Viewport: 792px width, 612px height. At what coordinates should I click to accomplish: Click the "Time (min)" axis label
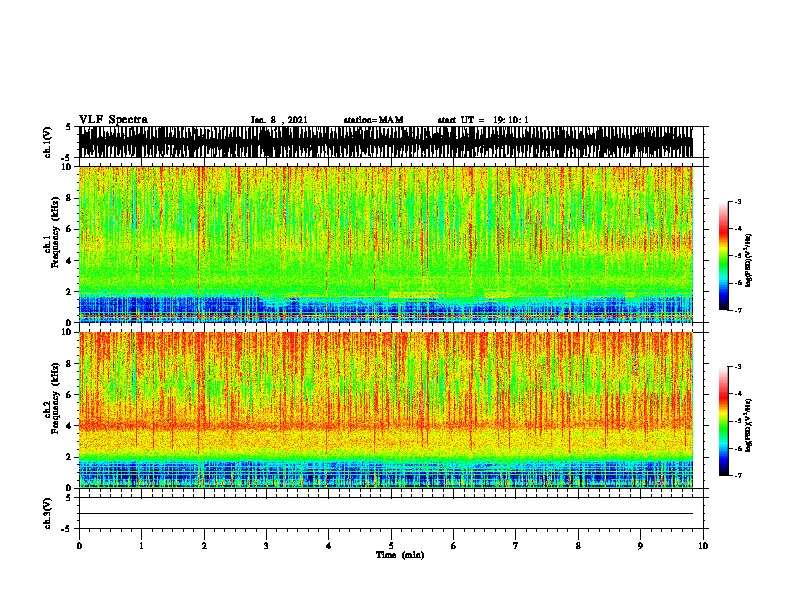coord(400,555)
